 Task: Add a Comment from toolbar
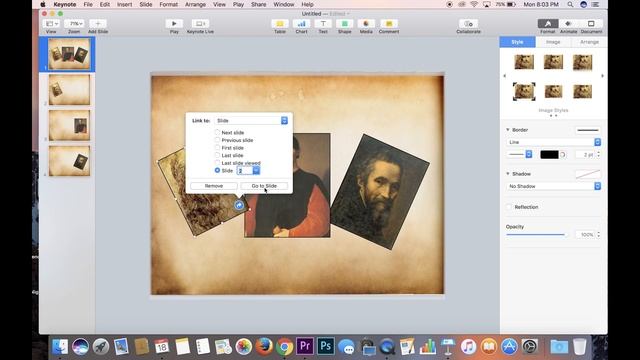pyautogui.click(x=389, y=24)
